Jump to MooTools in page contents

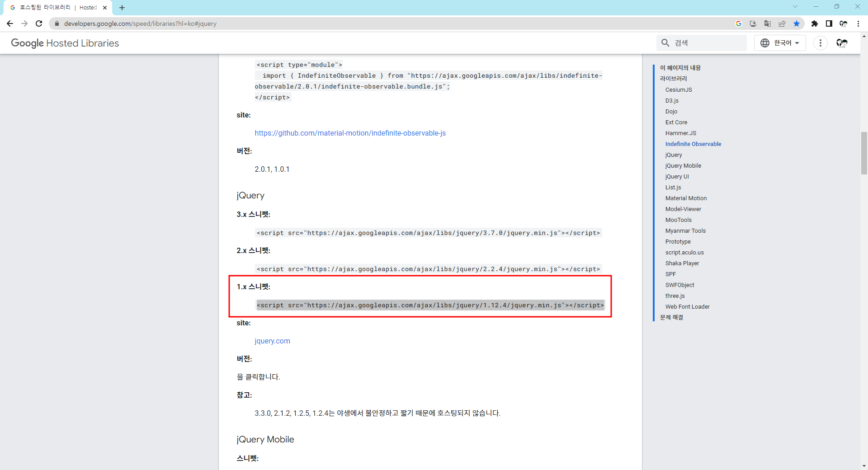coord(679,220)
